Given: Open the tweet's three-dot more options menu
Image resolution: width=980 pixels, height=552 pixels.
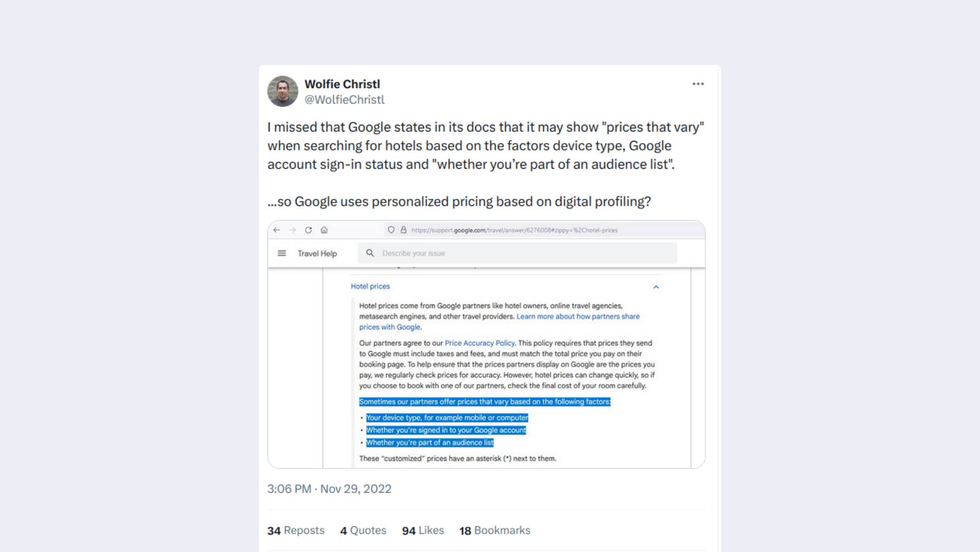Looking at the screenshot, I should (x=698, y=84).
